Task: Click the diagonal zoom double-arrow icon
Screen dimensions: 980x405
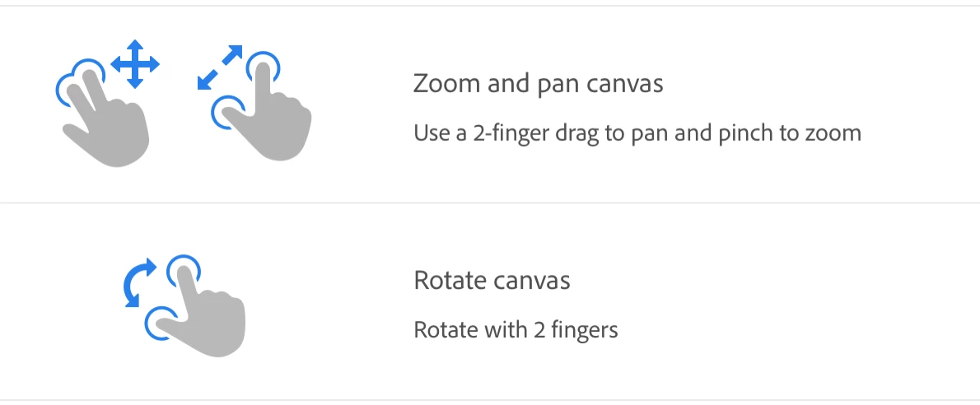Action: point(220,67)
